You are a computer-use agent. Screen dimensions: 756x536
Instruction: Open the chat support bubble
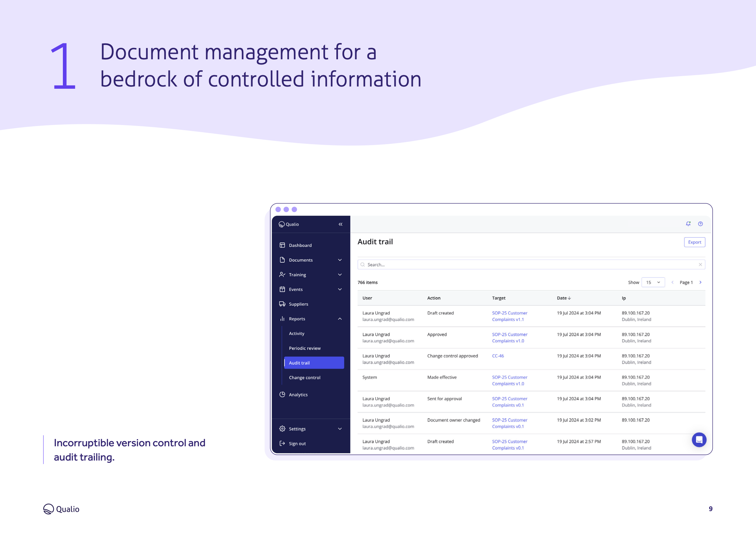coord(699,439)
